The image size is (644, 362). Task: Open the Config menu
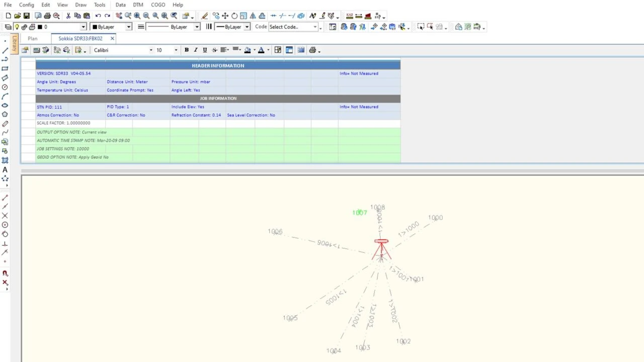(x=27, y=5)
